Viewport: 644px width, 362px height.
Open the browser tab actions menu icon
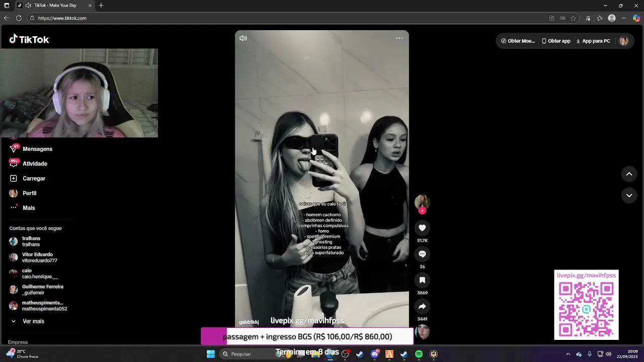7,6
